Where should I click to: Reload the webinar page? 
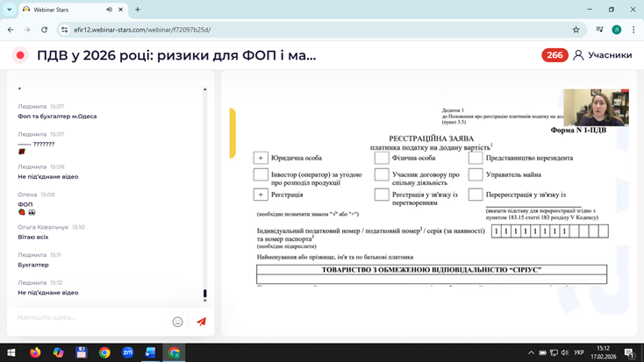44,29
